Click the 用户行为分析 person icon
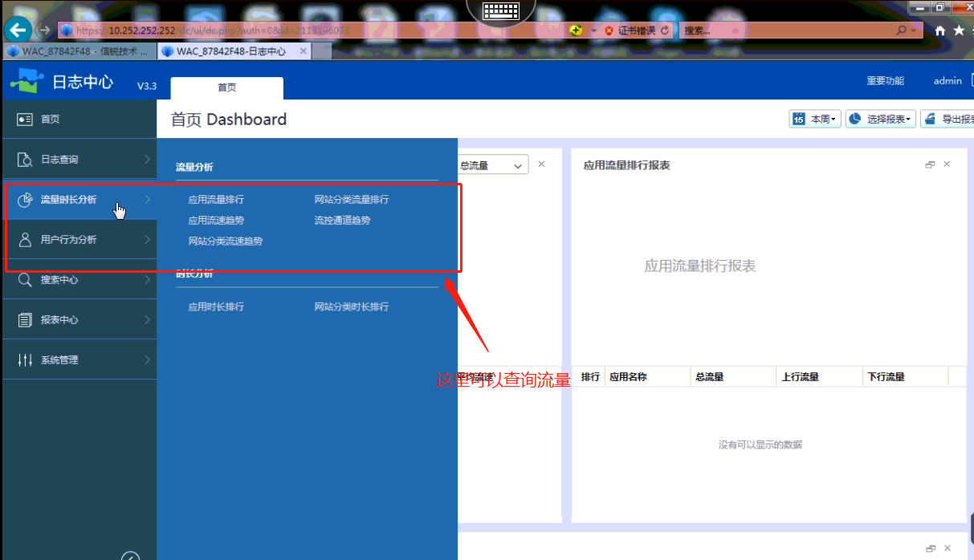This screenshot has width=974, height=560. pos(25,240)
